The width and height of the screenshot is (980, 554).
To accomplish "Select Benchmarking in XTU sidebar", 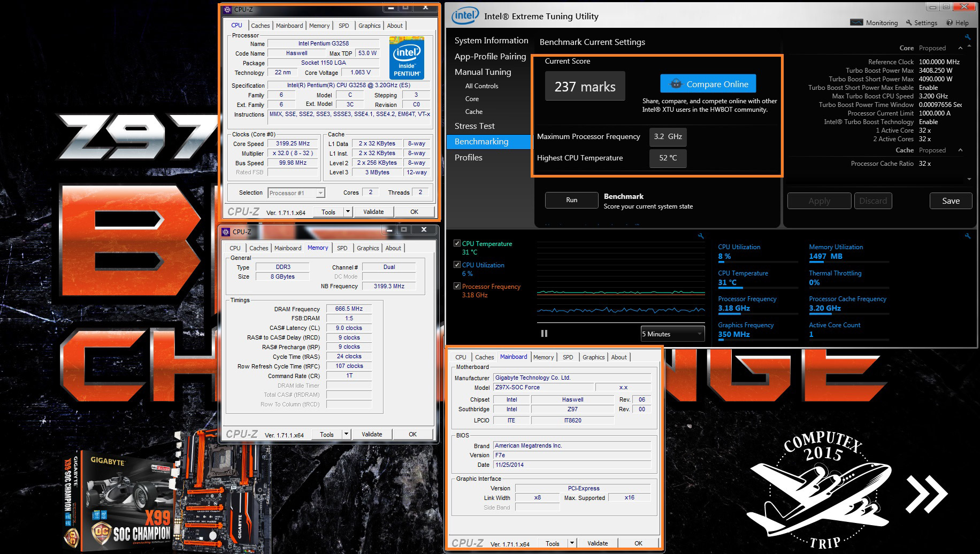I will (x=488, y=142).
